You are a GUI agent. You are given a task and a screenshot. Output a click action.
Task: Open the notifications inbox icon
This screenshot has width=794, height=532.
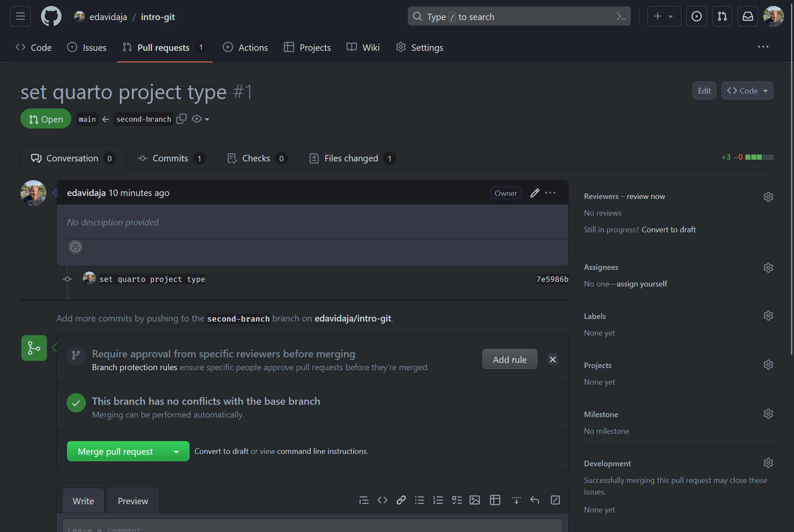[x=747, y=17]
